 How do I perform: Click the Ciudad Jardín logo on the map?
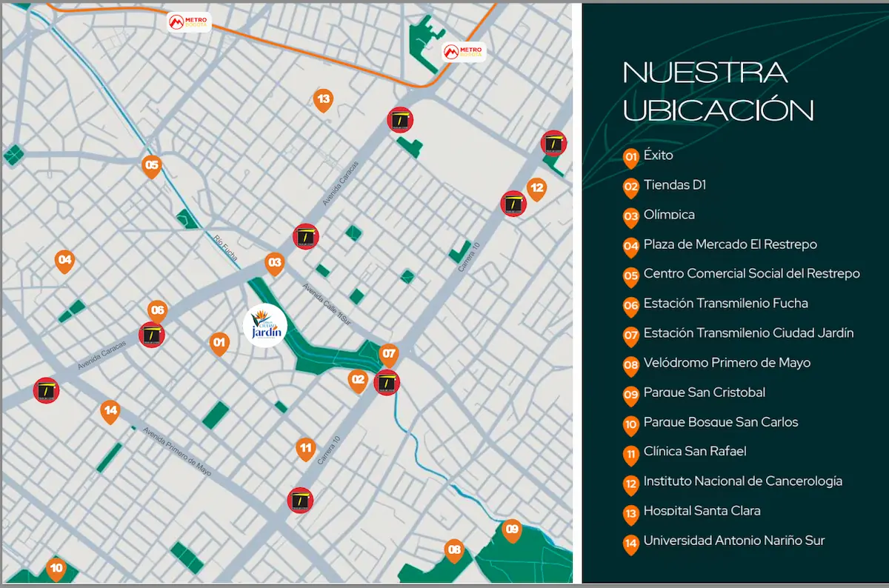pyautogui.click(x=265, y=326)
